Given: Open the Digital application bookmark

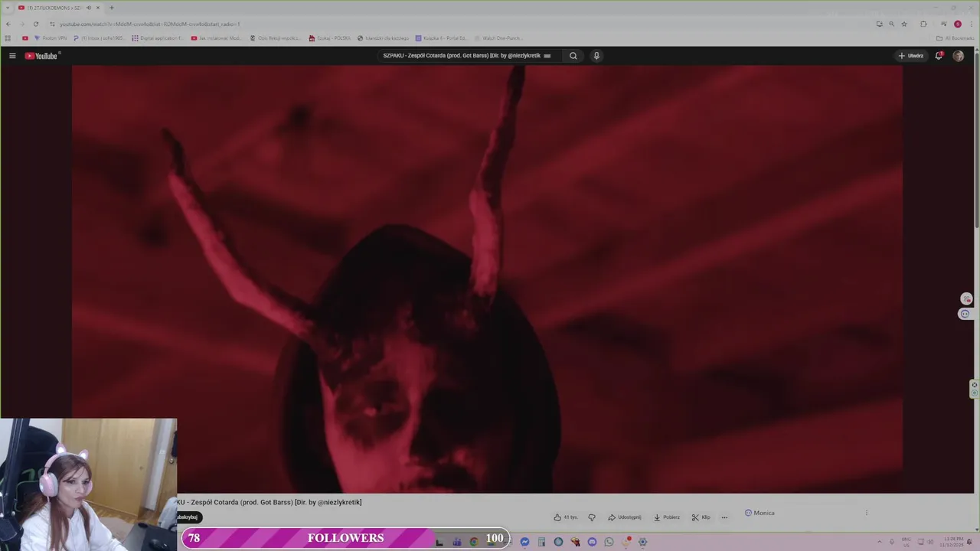Looking at the screenshot, I should pyautogui.click(x=158, y=38).
